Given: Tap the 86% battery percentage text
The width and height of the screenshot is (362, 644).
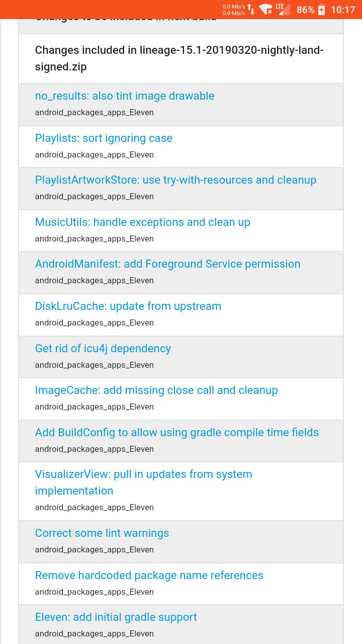Looking at the screenshot, I should point(305,10).
